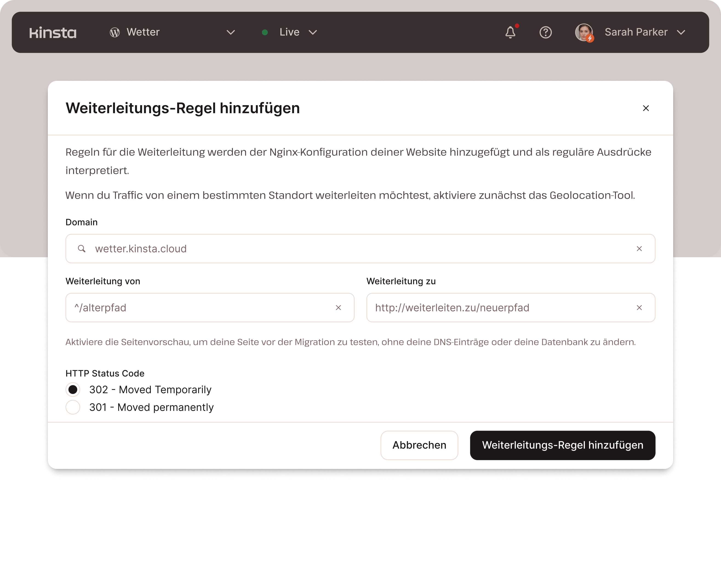The width and height of the screenshot is (721, 588).
Task: Open the notifications bell
Action: pyautogui.click(x=510, y=33)
